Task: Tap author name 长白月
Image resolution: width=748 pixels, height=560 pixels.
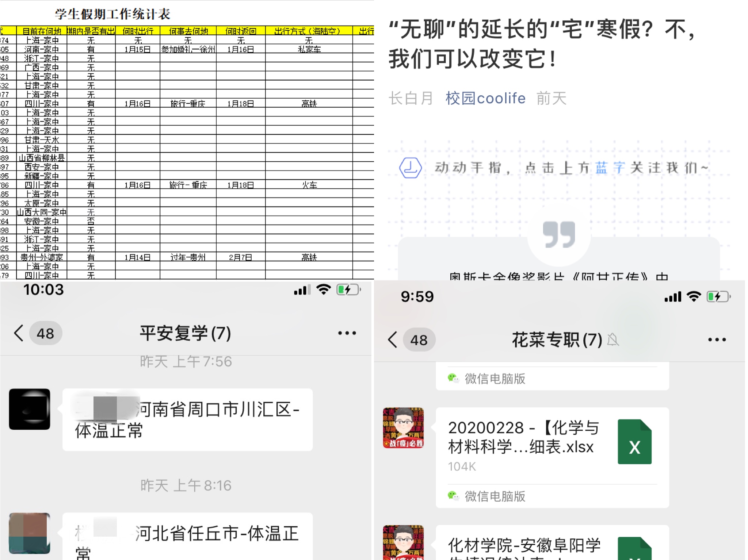Action: (x=411, y=98)
